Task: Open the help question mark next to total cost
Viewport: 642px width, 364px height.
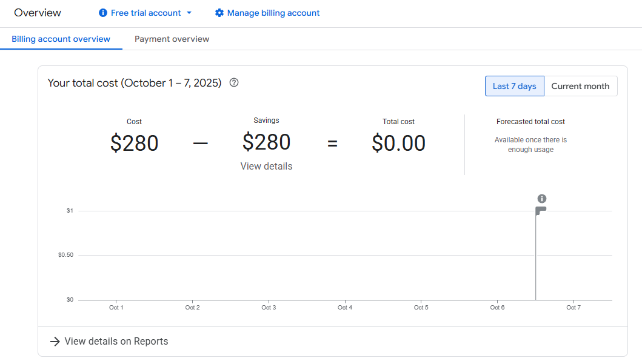Action: coord(234,83)
